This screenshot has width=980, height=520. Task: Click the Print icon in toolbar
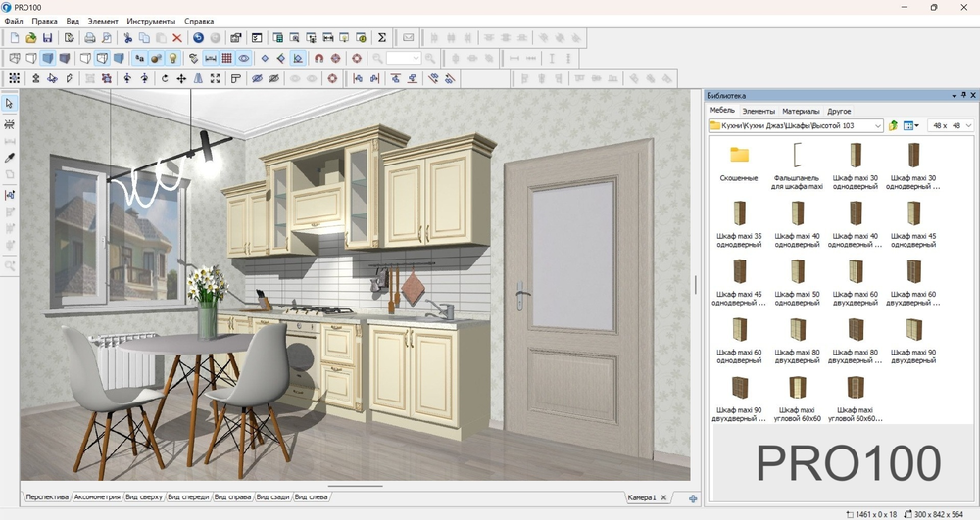point(89,38)
